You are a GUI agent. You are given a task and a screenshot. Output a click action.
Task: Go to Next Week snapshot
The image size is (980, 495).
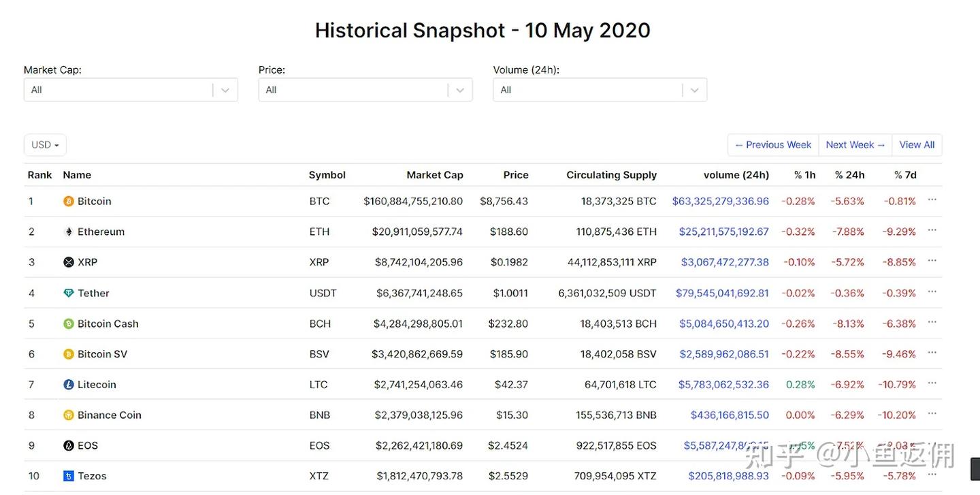click(855, 145)
